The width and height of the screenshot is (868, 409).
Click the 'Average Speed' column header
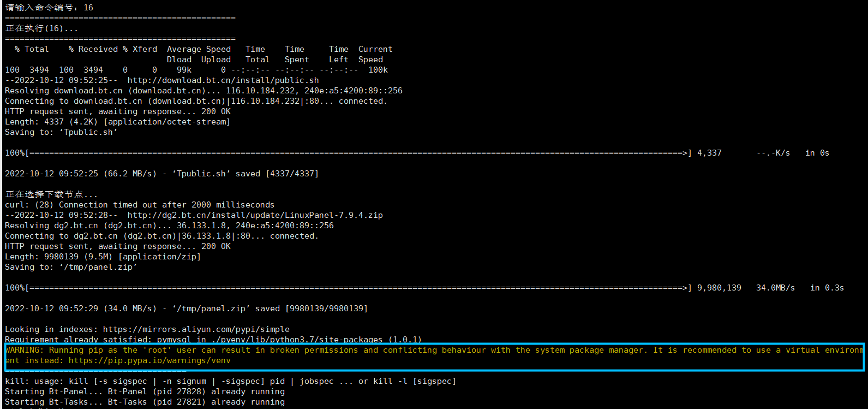pyautogui.click(x=199, y=49)
